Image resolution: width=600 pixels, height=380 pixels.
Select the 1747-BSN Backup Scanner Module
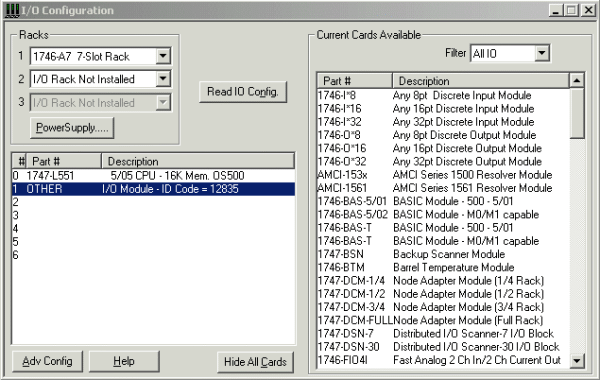coord(443,254)
